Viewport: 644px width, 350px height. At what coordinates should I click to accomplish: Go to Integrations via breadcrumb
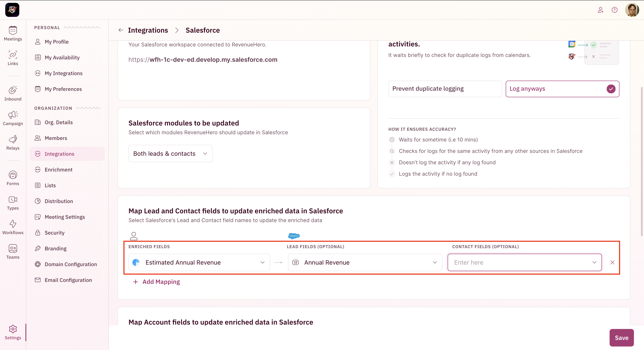(148, 30)
